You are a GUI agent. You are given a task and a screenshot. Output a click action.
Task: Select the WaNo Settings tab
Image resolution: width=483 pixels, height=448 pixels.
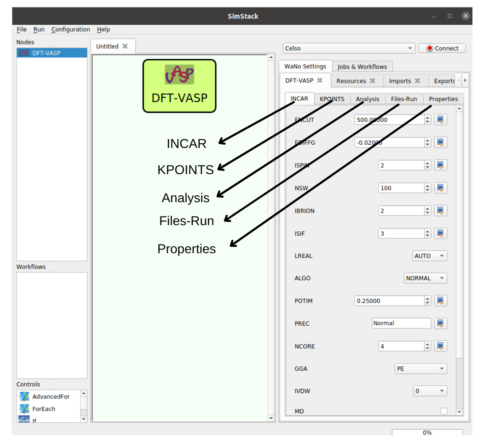[305, 66]
